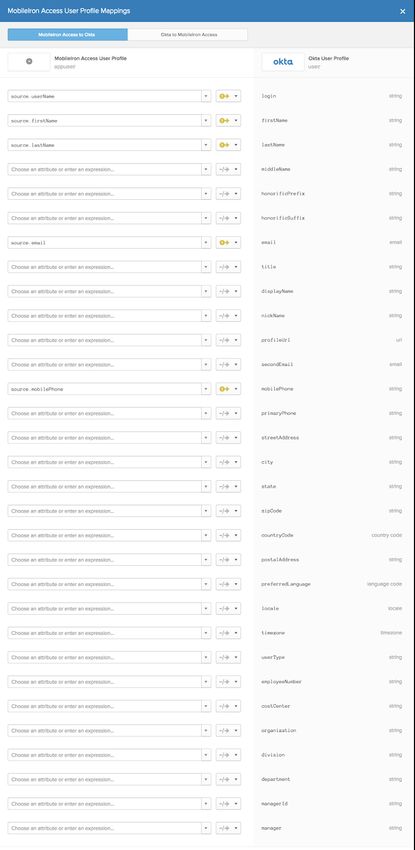Screen dimensions: 415x850
Task: Click the do-not-map icon for title
Action: [x=224, y=267]
